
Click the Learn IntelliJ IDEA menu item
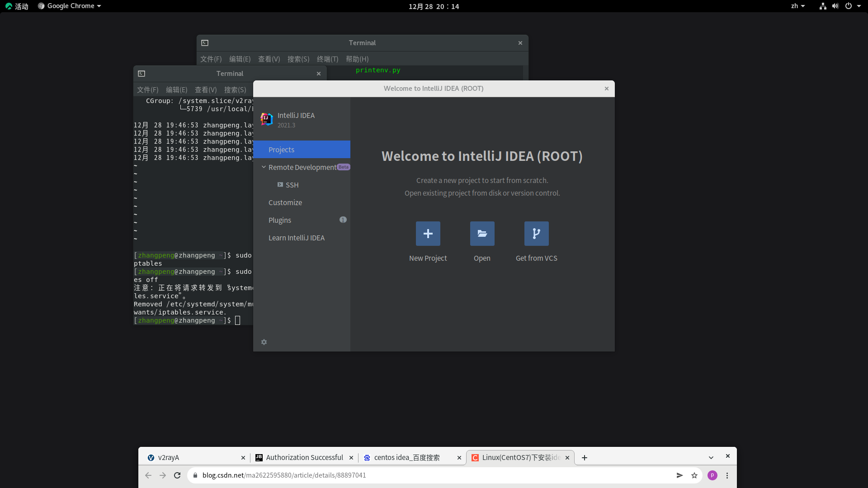pos(296,238)
